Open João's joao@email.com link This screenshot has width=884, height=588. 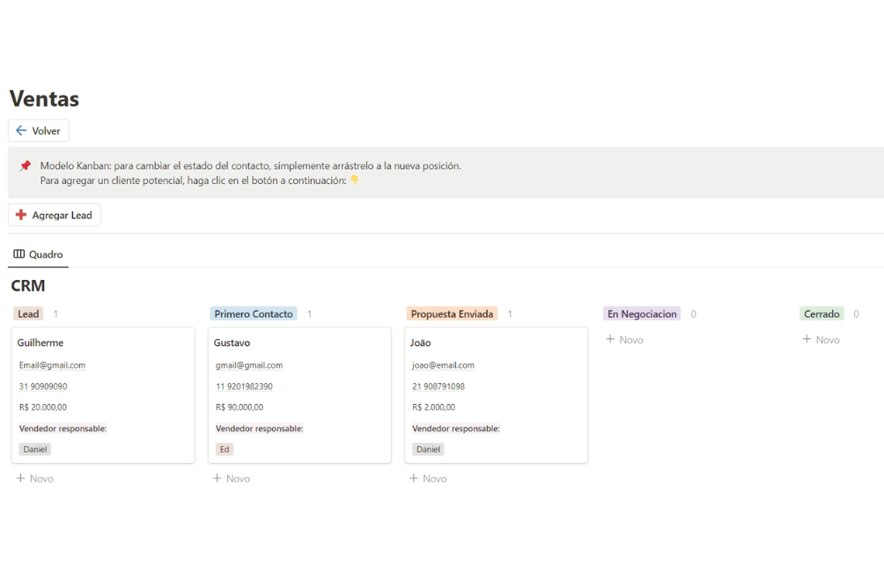(x=443, y=365)
